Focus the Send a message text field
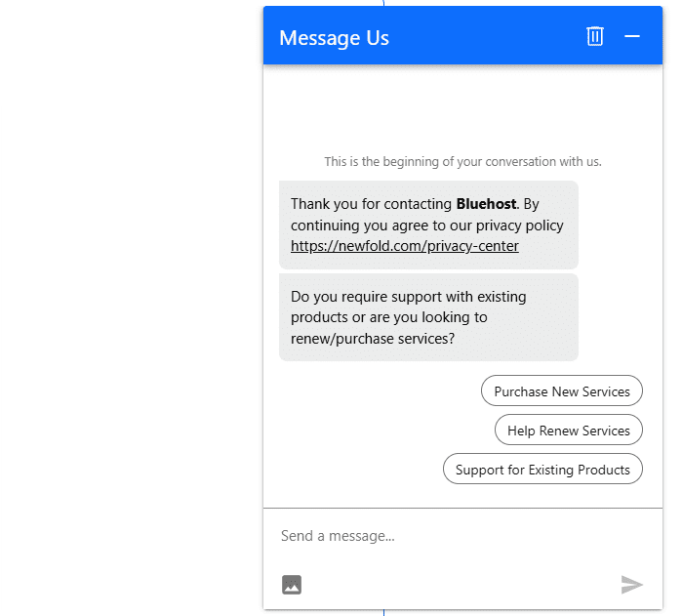Screen dimensions: 682x616 [x=462, y=536]
